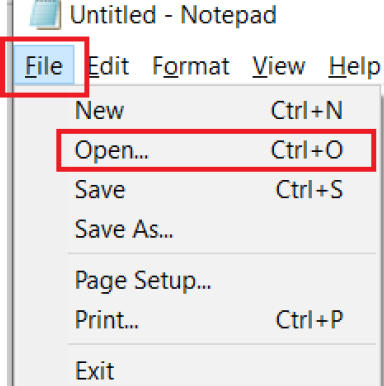Click the Untitled - Notepad window title
Image resolution: width=384 pixels, height=386 pixels.
click(173, 15)
